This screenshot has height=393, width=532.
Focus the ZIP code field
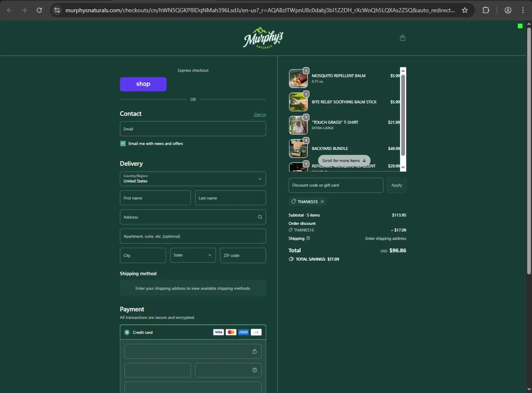click(x=243, y=255)
